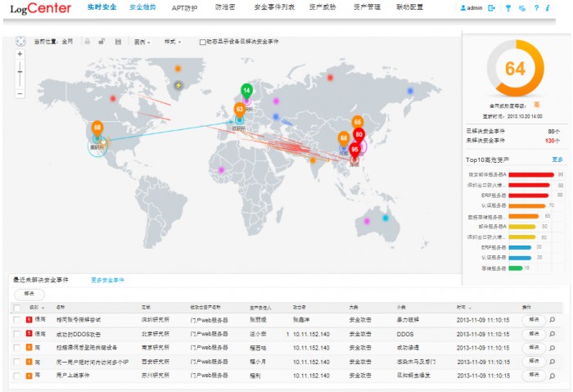Select the orange map pin labeled 65
Viewport: 573px width, 392px height.
click(358, 123)
